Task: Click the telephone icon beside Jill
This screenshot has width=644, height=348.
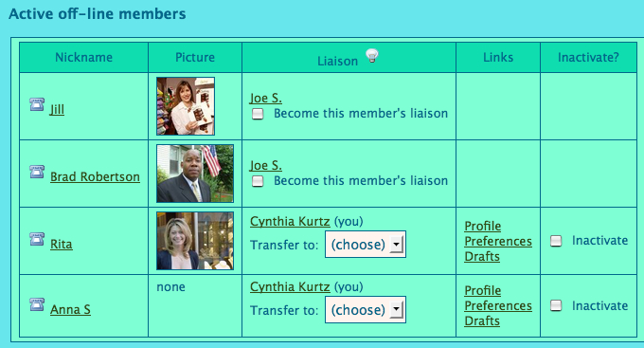Action: [37, 104]
